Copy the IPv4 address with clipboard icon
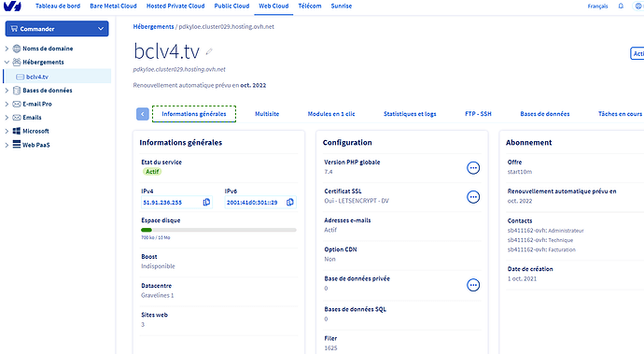This screenshot has width=644, height=354. click(x=206, y=202)
